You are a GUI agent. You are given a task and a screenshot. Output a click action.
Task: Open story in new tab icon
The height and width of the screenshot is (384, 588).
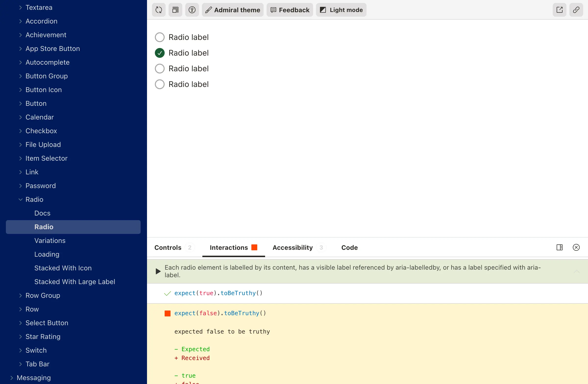(x=559, y=10)
